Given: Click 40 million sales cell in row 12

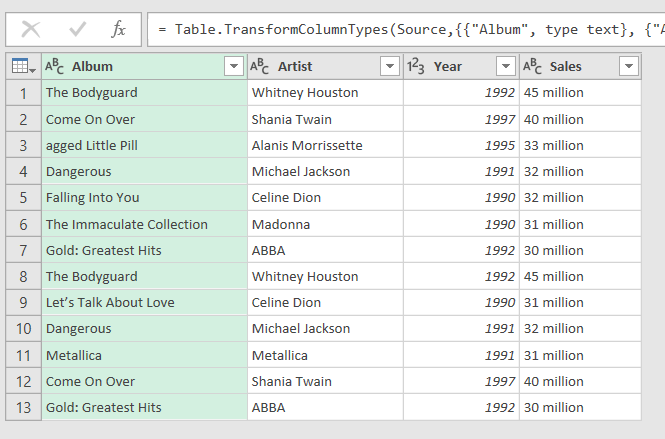Looking at the screenshot, I should (580, 382).
